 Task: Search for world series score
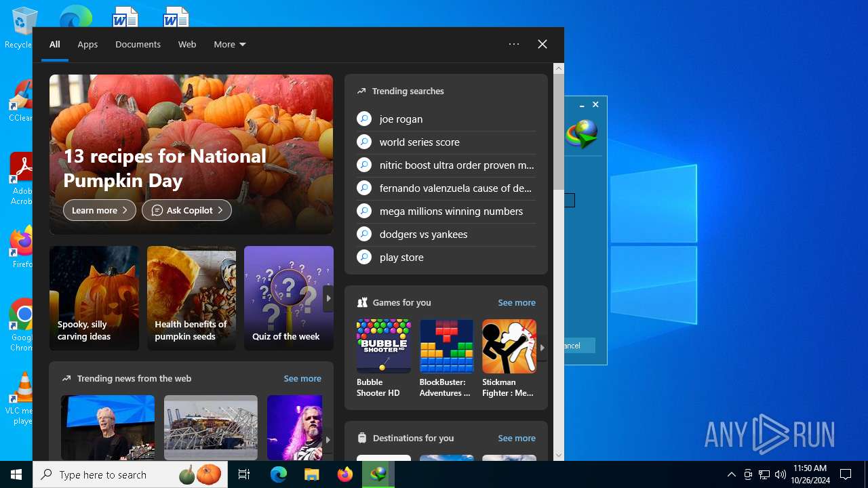446,142
